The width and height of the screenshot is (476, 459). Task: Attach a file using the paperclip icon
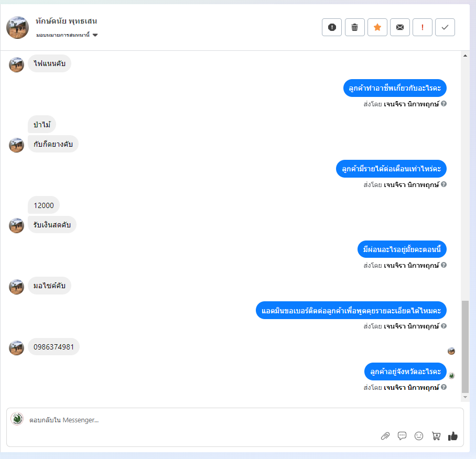tap(385, 436)
